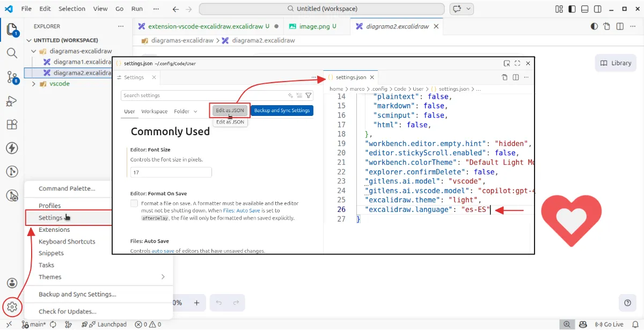Toggle the bottom panel visibility
This screenshot has width=644, height=330.
tap(584, 9)
